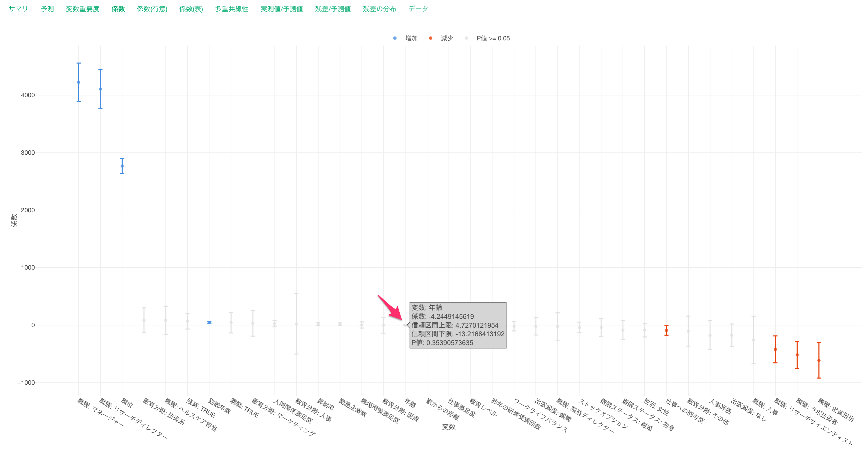Click the 職種: マネージャー axis label
Viewport: 868px width, 466px height.
101,413
